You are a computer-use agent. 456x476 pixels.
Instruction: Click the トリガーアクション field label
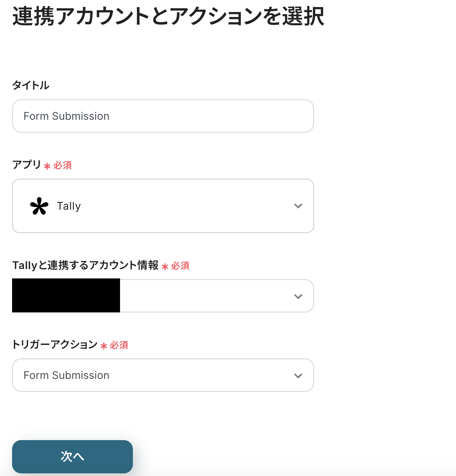pyautogui.click(x=55, y=345)
